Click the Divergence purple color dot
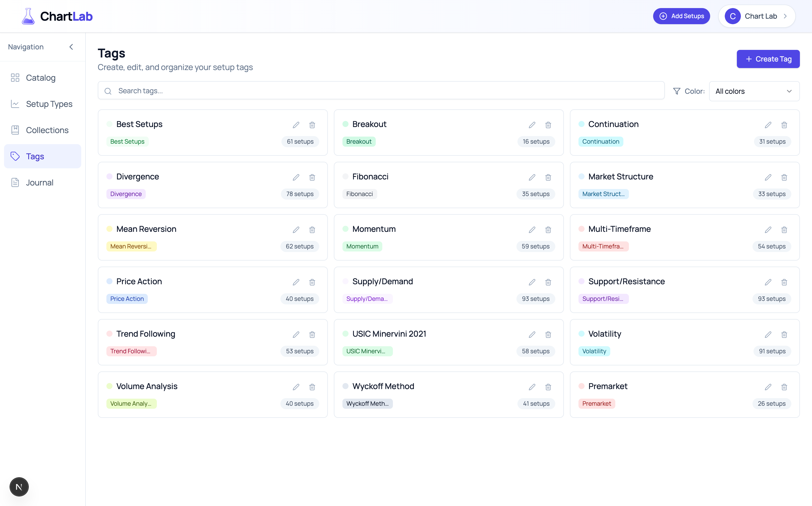812x506 pixels. [x=109, y=176]
